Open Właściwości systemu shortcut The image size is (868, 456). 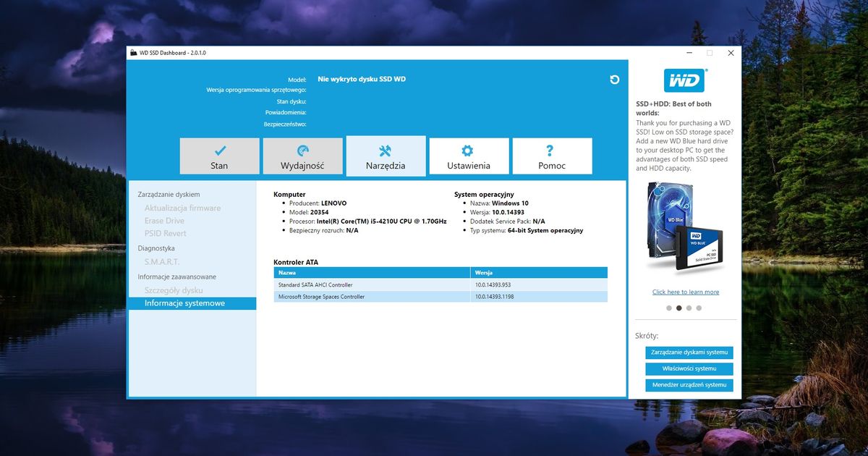pos(689,368)
